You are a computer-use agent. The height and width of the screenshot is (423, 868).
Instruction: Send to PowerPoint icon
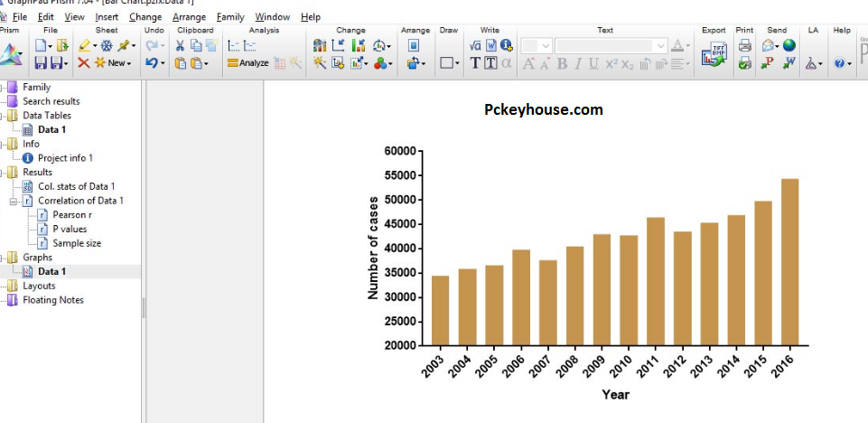point(767,63)
